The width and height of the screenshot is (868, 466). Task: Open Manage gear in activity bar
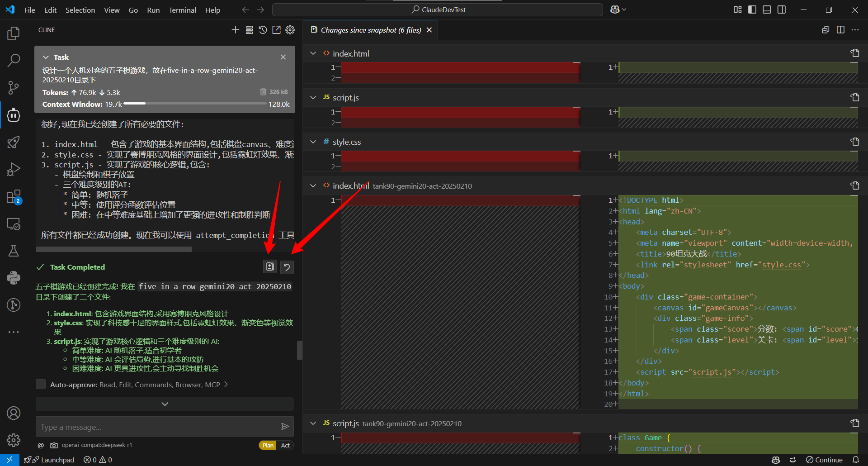point(14,440)
